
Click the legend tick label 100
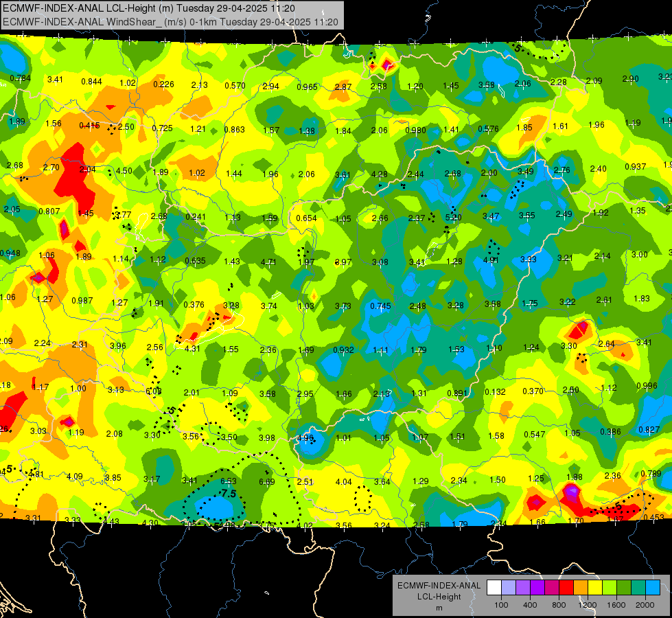(501, 605)
